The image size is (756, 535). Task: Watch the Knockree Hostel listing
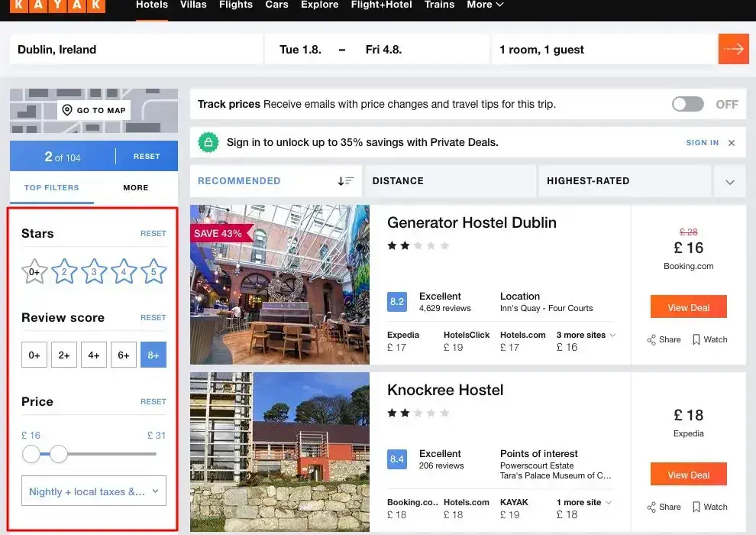(709, 507)
